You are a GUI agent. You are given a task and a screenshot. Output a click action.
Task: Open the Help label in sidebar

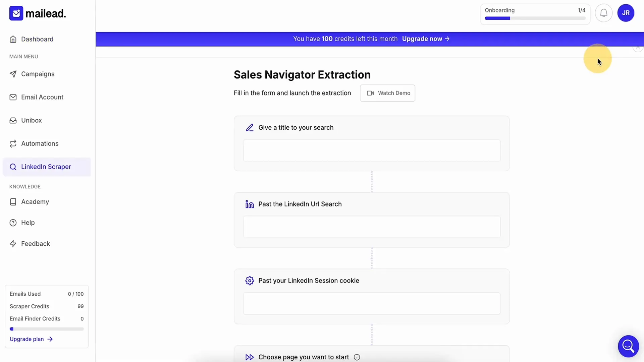[x=28, y=223]
